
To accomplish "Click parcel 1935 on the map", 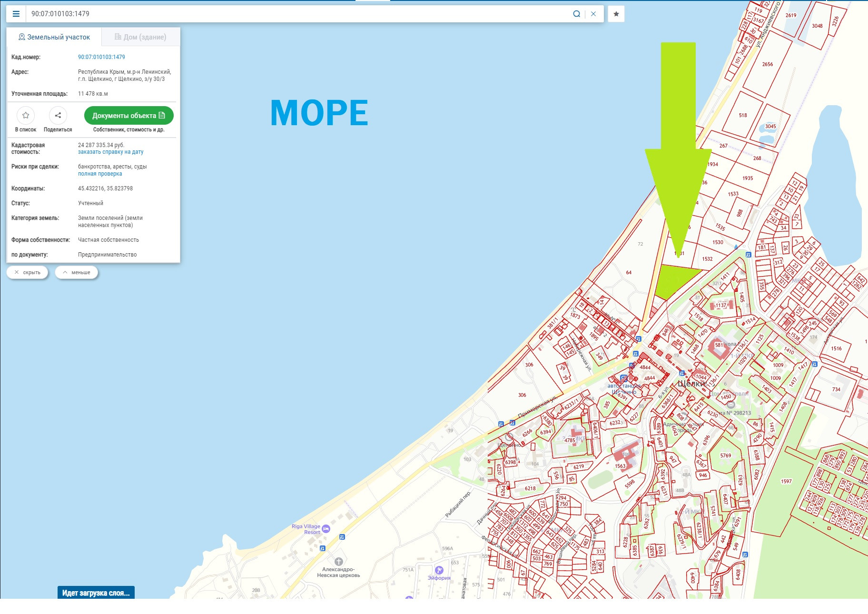I will click(x=748, y=178).
